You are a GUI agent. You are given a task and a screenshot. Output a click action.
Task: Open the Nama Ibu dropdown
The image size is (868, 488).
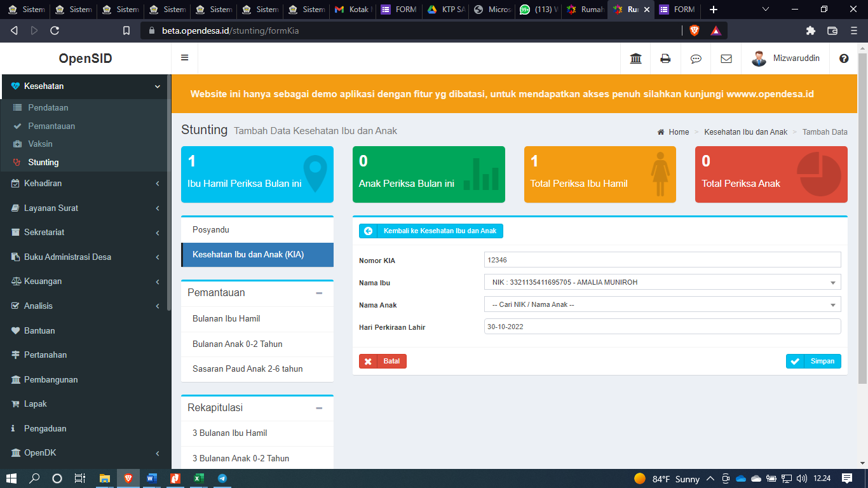pyautogui.click(x=662, y=282)
